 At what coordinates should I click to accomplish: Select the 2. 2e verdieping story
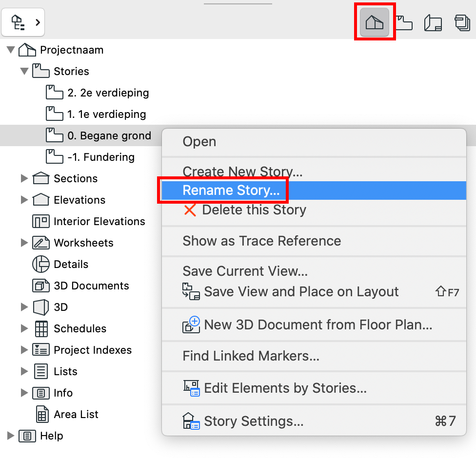(108, 93)
